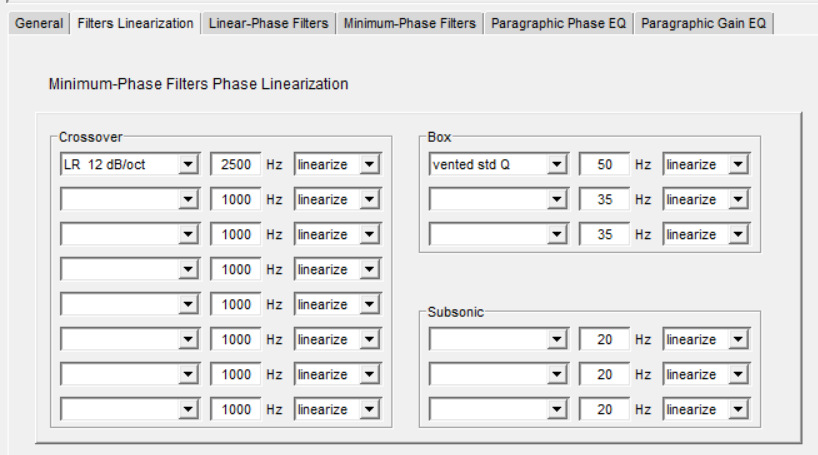Switch to Paragraphic Phase EQ tab
The height and width of the screenshot is (455, 818).
point(558,23)
